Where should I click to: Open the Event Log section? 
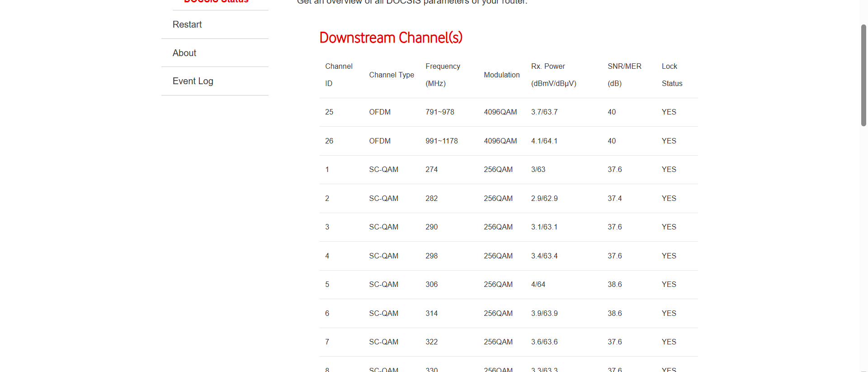click(193, 81)
